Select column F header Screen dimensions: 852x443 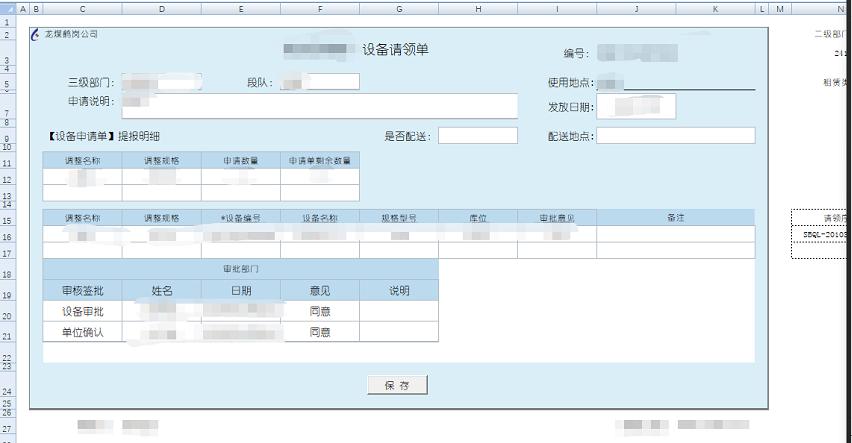[320, 9]
